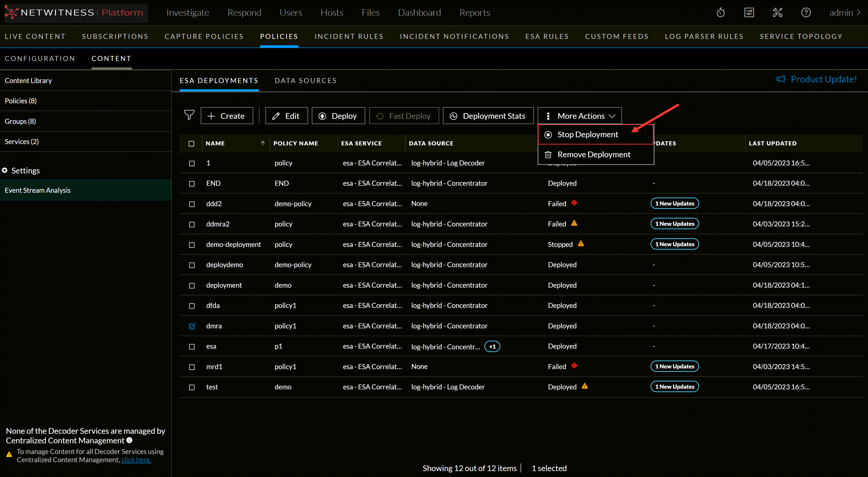Toggle the select-all header checkbox

point(191,144)
